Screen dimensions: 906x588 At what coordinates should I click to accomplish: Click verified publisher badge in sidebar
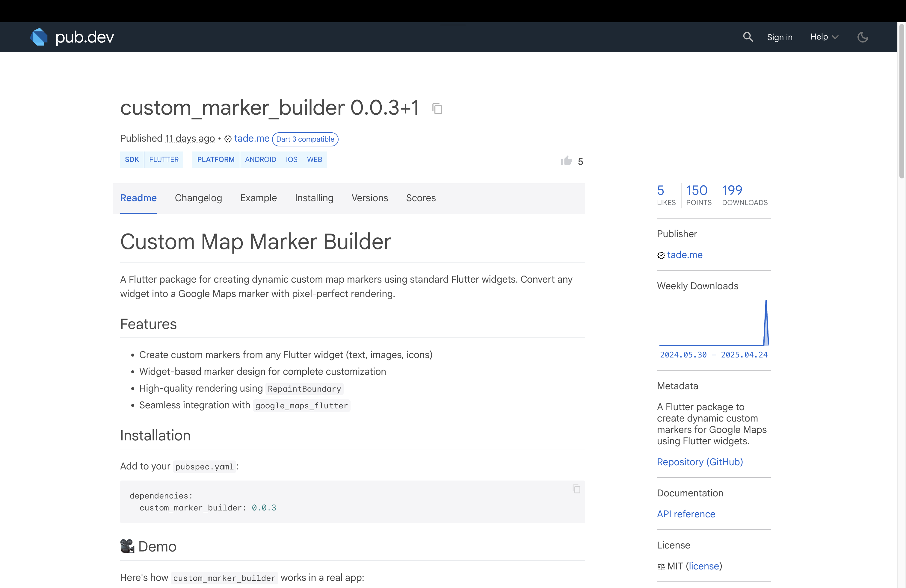[661, 255]
